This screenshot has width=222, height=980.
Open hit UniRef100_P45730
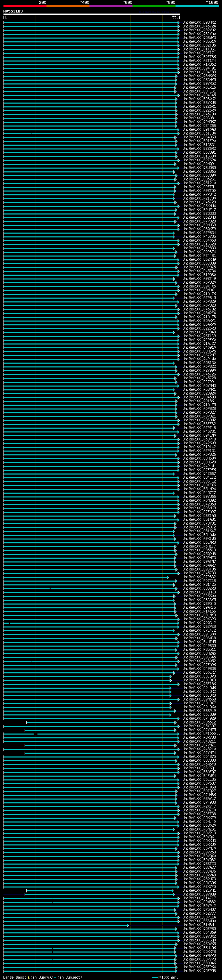(x=199, y=114)
